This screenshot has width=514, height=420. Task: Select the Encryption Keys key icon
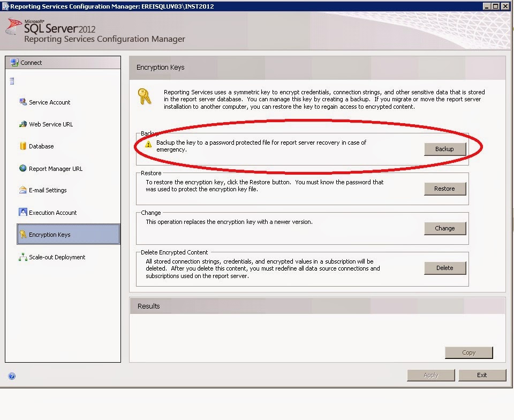pyautogui.click(x=22, y=234)
